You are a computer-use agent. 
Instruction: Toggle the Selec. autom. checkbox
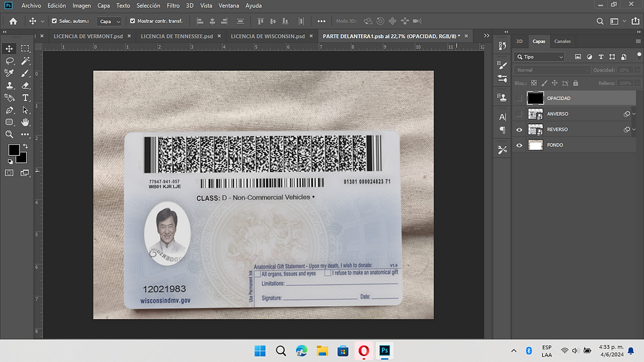(x=54, y=21)
